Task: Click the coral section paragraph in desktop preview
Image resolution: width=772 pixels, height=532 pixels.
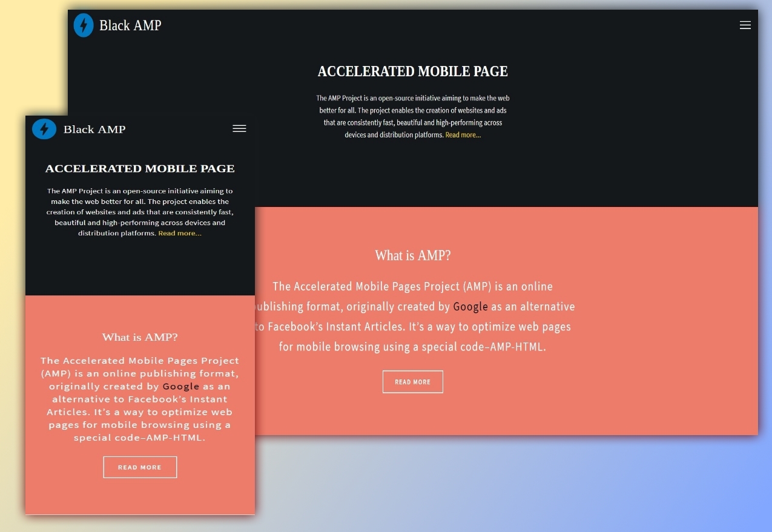Action: coord(412,327)
